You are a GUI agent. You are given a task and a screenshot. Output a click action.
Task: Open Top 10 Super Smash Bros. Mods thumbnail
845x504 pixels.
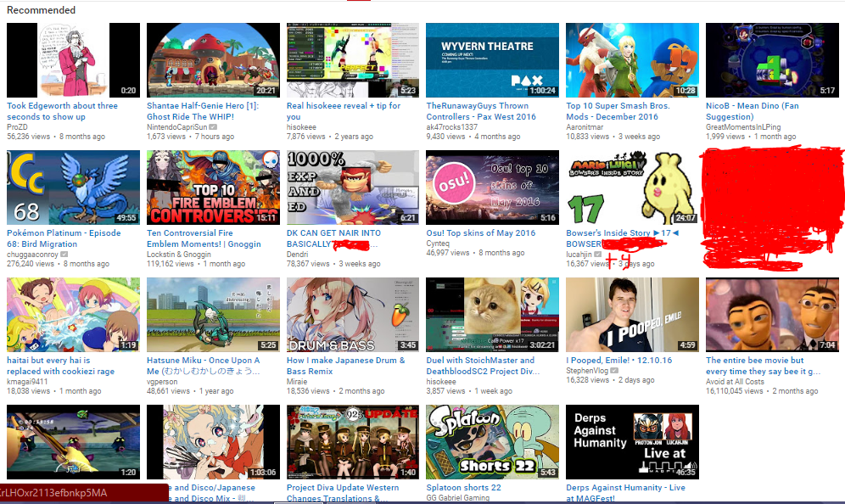click(633, 60)
